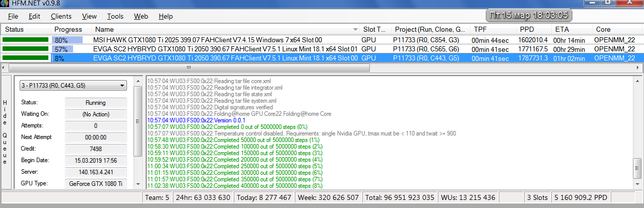Click log line Digital signatures verified
The width and height of the screenshot is (644, 208).
point(210,107)
